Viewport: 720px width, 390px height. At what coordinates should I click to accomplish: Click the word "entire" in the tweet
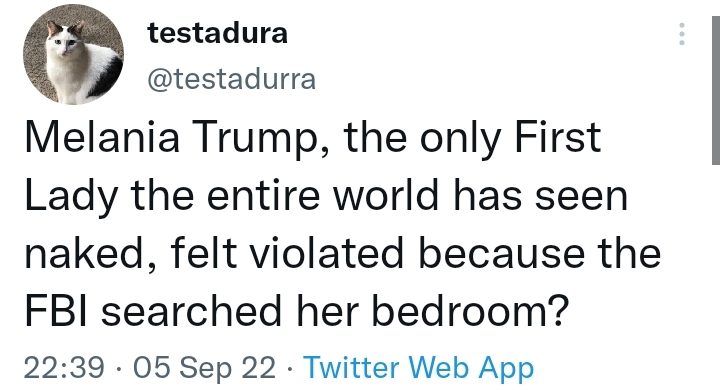(x=263, y=195)
